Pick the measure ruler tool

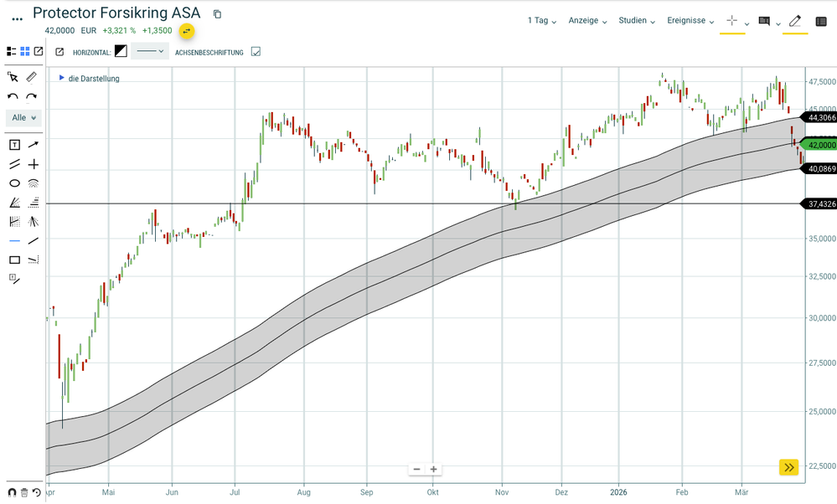point(32,77)
